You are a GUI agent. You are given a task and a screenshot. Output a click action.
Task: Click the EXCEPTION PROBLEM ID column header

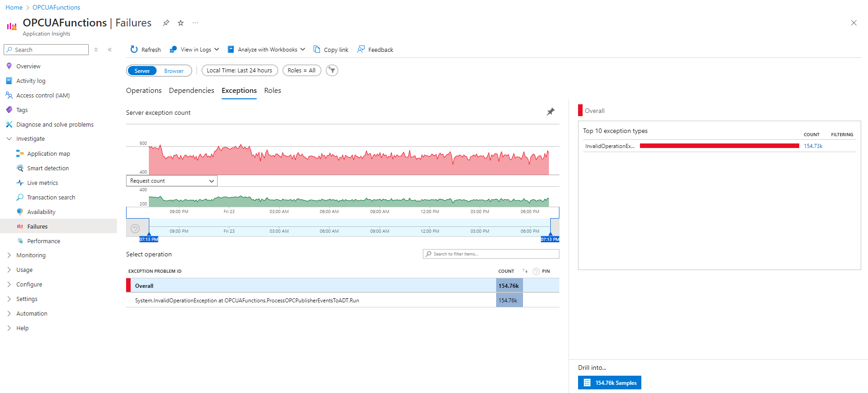click(155, 271)
